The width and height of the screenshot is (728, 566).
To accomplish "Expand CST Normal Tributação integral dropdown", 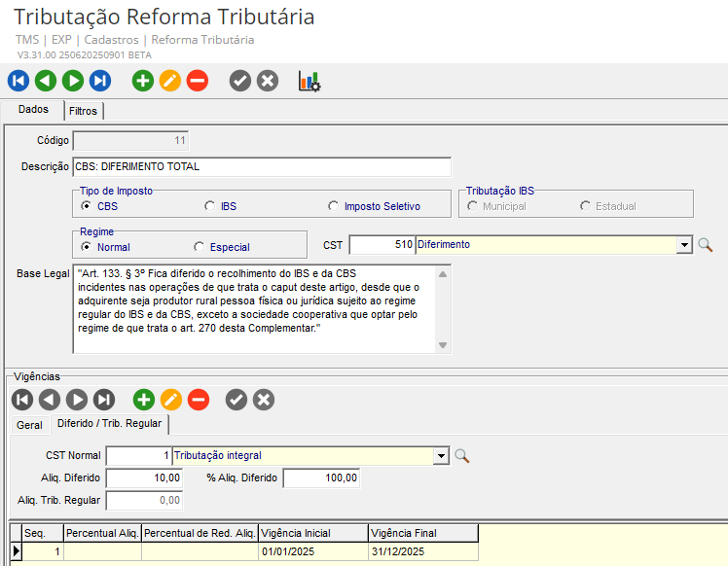I will [441, 456].
